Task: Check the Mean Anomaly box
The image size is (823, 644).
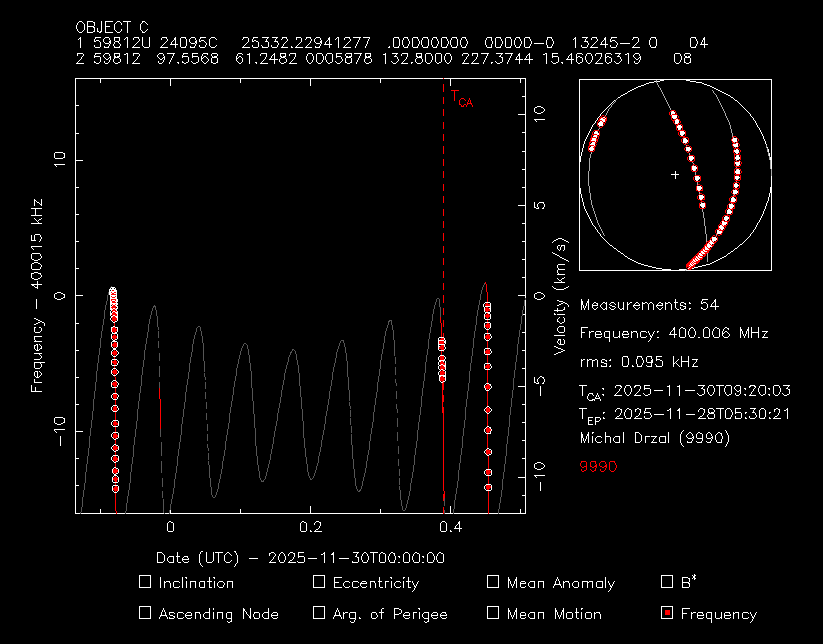Action: coord(493,583)
